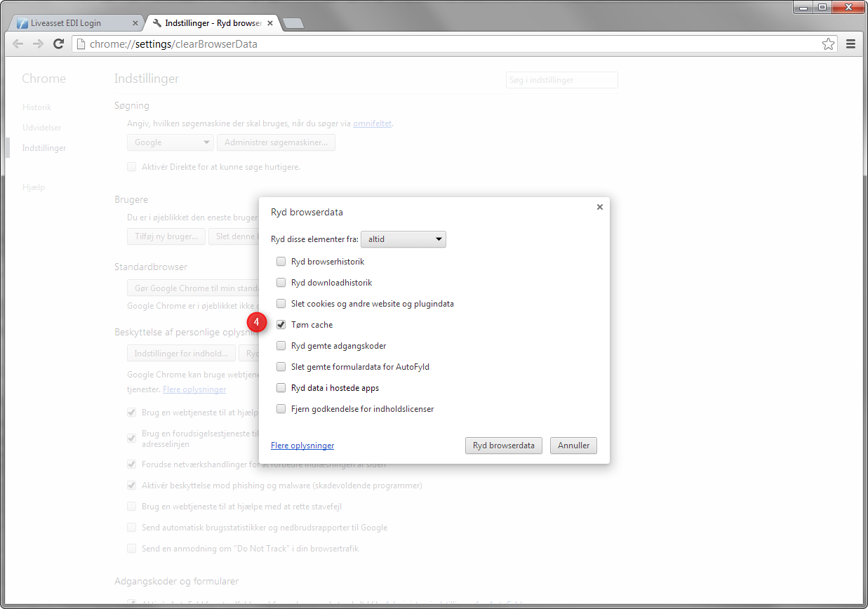Screen dimensions: 868x609
Task: Open the Flere oplysninger link in dialog
Action: click(302, 446)
